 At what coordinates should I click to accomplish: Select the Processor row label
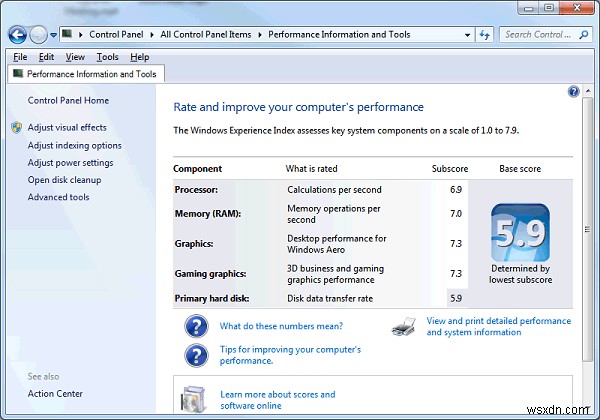tap(196, 190)
